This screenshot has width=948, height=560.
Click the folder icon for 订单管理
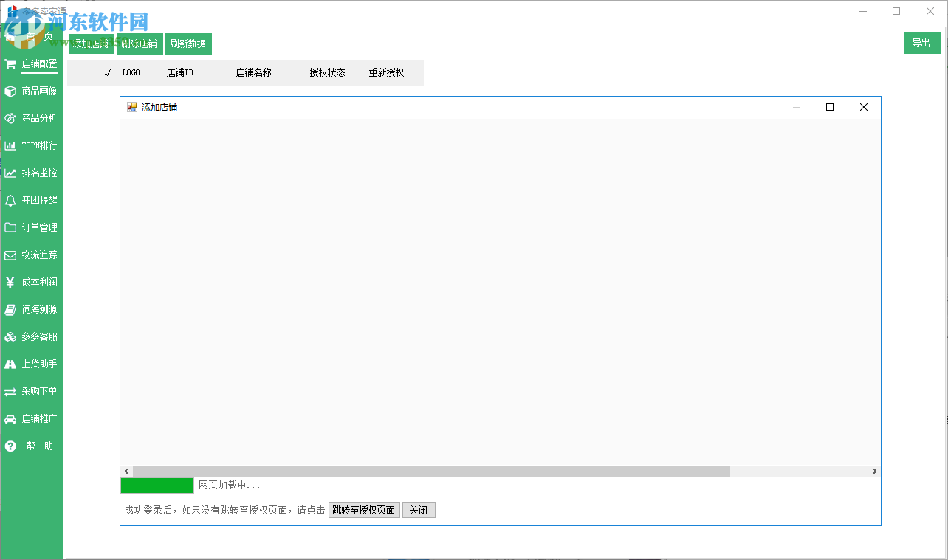coord(10,228)
